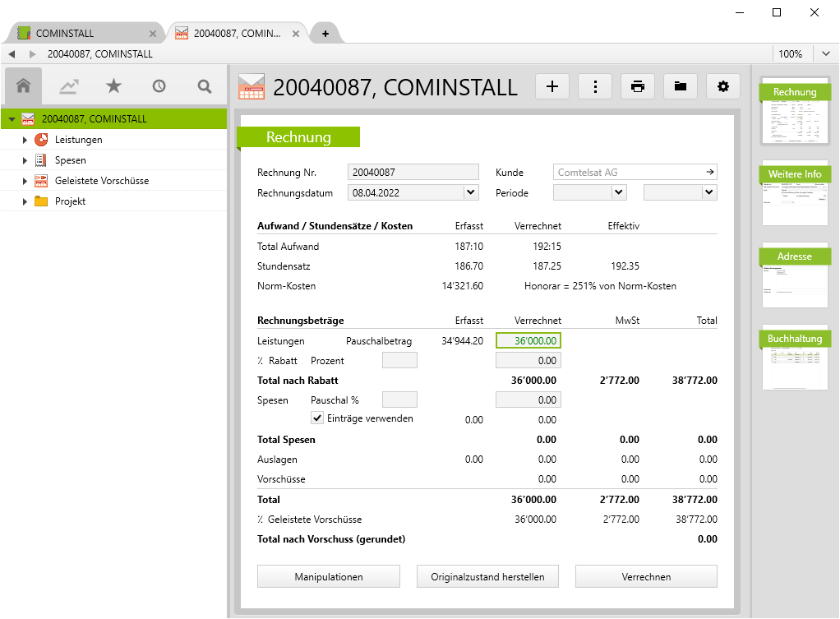Open the more options menu icon

click(594, 85)
